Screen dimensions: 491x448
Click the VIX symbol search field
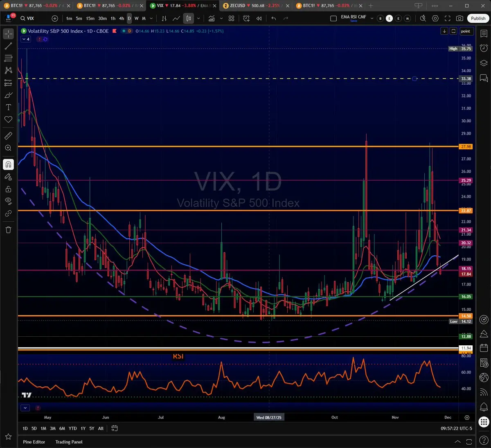click(34, 18)
